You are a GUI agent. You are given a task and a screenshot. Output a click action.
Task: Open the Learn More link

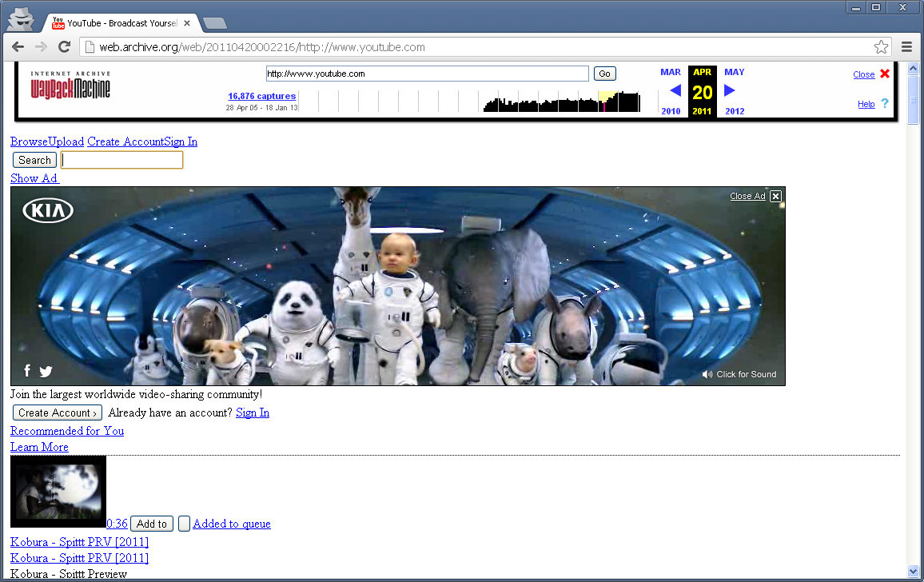click(39, 447)
